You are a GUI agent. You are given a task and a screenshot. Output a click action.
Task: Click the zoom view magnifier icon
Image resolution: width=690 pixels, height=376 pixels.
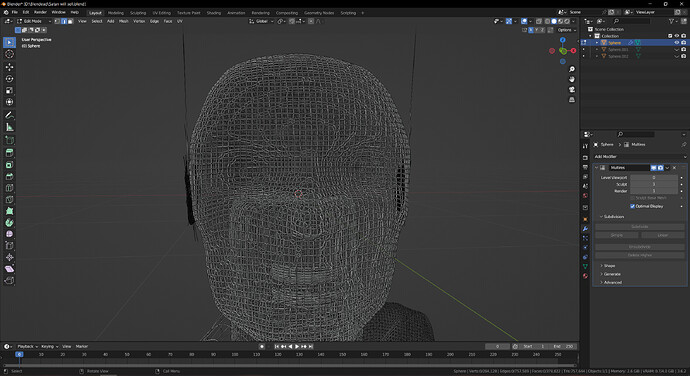(572, 69)
